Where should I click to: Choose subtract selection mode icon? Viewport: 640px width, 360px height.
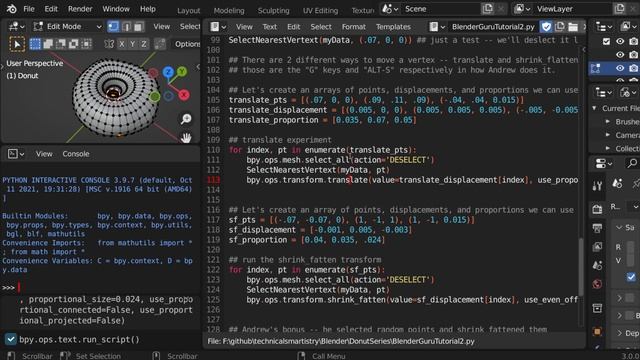(x=61, y=44)
